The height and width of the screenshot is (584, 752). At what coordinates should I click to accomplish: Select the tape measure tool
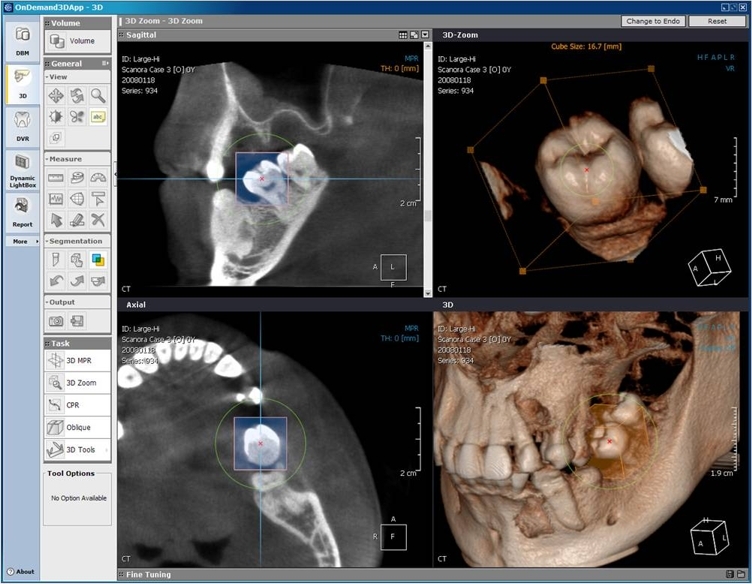click(77, 178)
